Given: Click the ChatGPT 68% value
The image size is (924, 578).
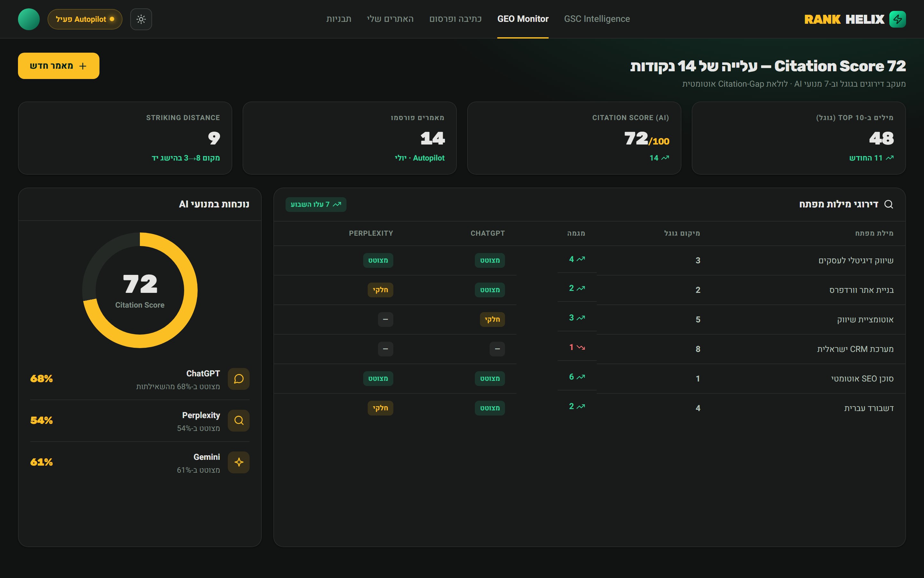Looking at the screenshot, I should [42, 379].
